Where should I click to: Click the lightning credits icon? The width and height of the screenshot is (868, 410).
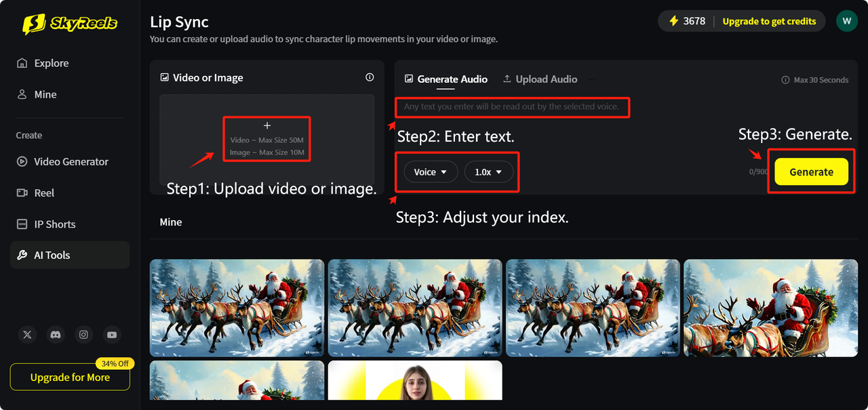click(673, 21)
